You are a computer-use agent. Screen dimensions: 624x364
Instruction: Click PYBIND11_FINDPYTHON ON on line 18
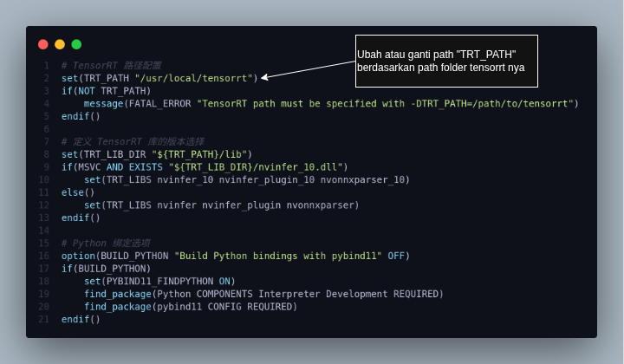click(x=168, y=282)
